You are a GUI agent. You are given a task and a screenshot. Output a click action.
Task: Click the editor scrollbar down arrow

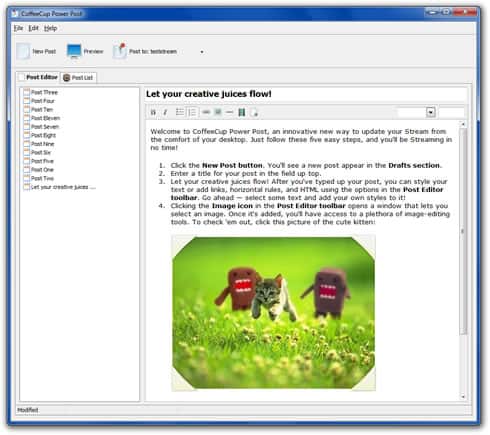point(463,397)
